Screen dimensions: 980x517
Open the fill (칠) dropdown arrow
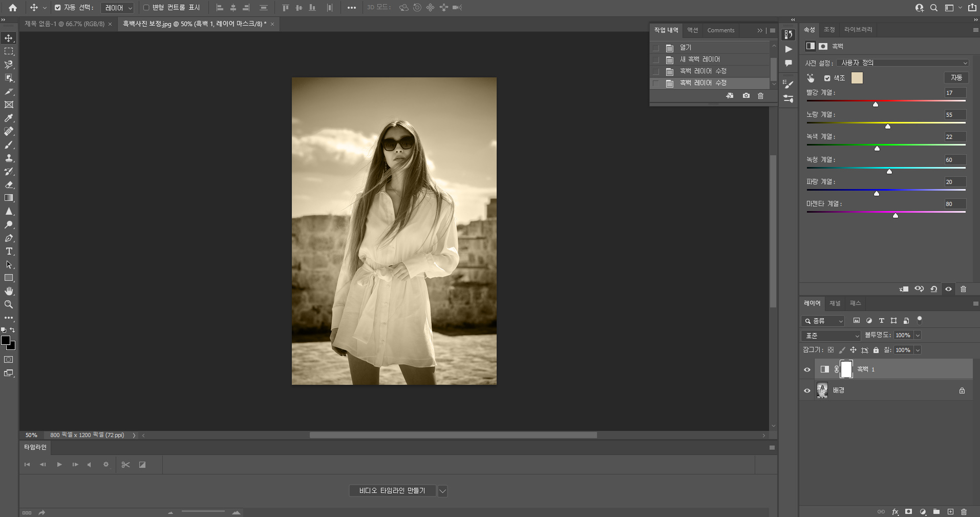pos(918,350)
